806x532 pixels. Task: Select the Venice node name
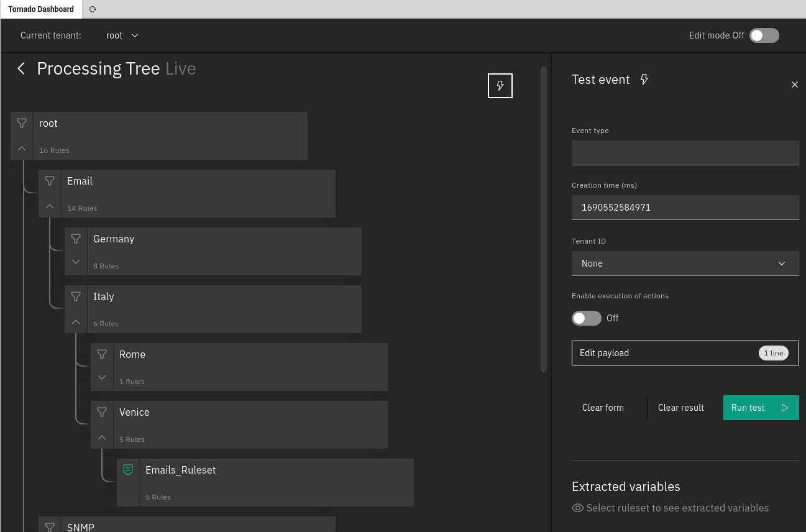pyautogui.click(x=134, y=413)
